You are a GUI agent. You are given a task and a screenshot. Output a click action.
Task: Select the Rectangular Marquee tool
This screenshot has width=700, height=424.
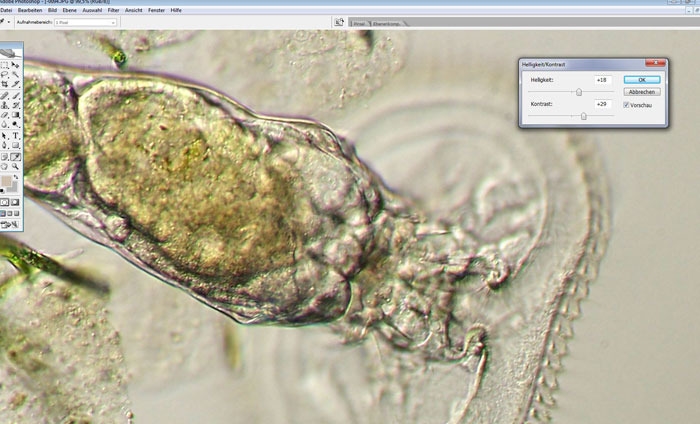[x=5, y=65]
